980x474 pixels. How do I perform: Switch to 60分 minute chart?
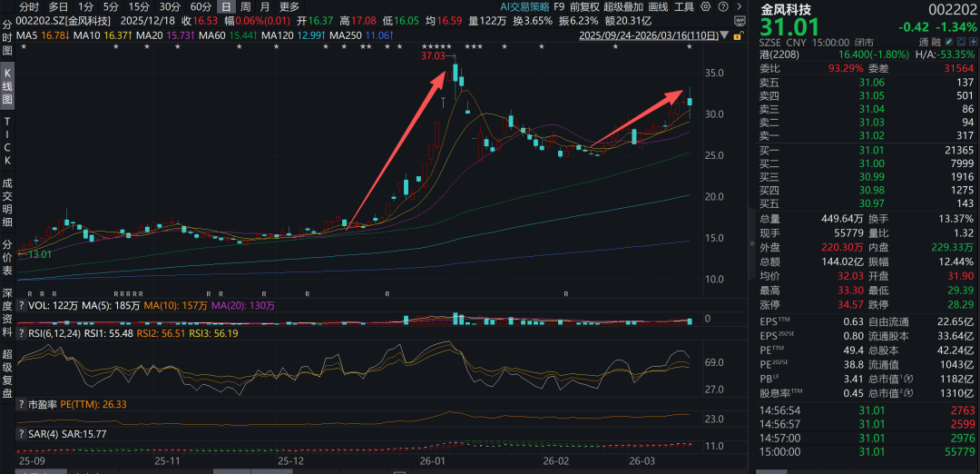201,7
